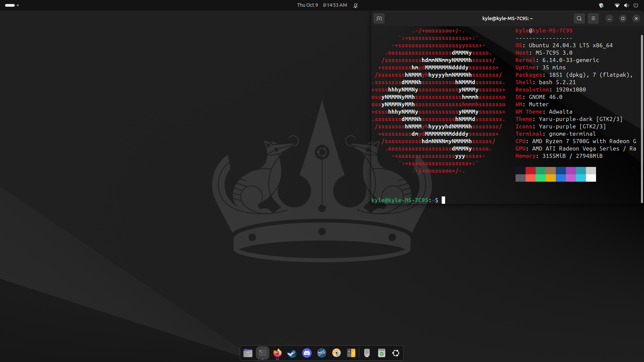Click the Wi-Fi status icon
The image size is (644, 362).
[616, 5]
